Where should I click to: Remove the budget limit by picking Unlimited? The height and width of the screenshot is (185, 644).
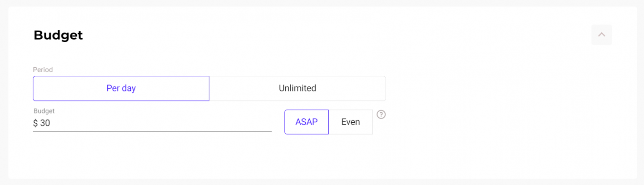click(297, 88)
